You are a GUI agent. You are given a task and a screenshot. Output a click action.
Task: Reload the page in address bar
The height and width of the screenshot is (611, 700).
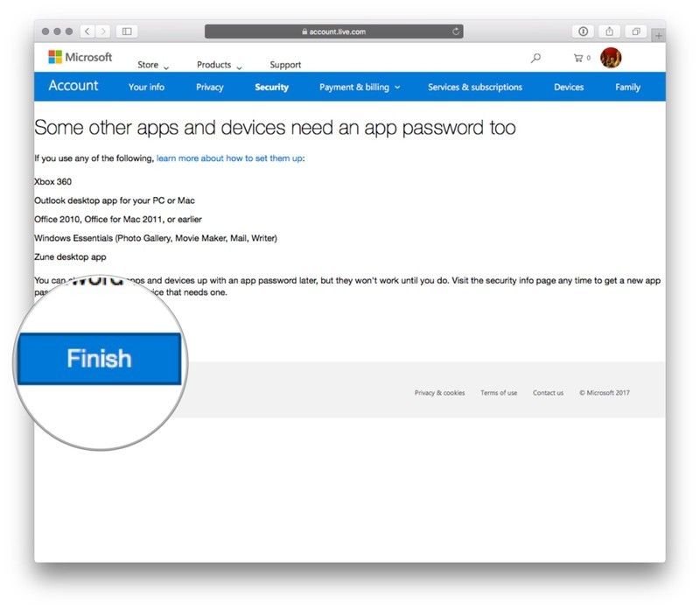[456, 32]
